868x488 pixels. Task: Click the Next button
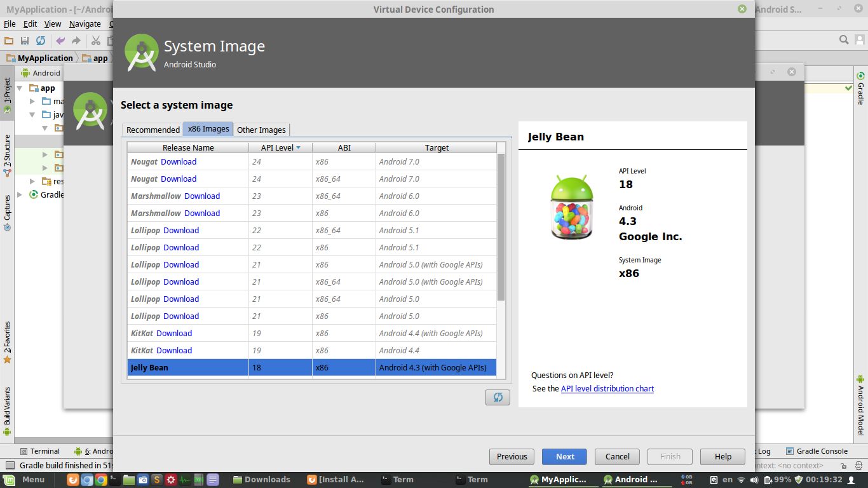click(x=565, y=456)
